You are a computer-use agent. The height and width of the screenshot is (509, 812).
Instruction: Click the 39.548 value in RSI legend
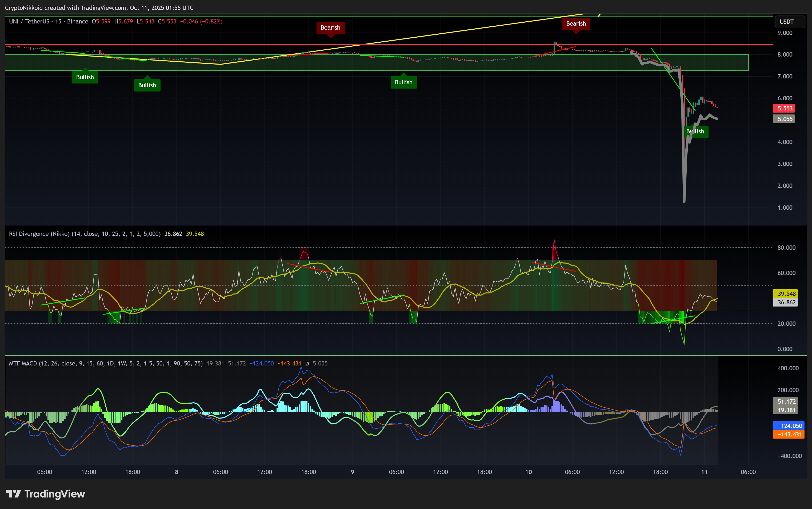tap(195, 234)
